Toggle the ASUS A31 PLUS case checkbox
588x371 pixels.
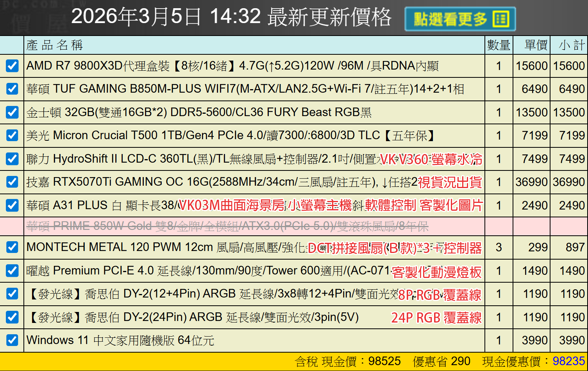click(12, 205)
